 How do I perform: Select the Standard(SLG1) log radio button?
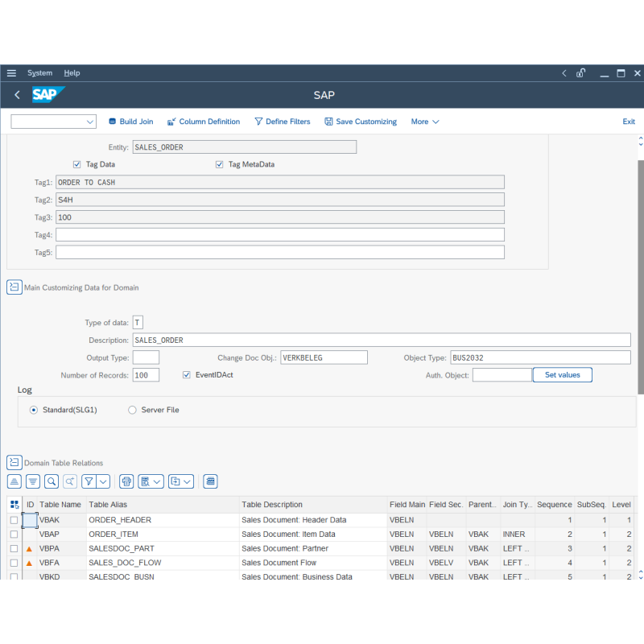pyautogui.click(x=34, y=410)
